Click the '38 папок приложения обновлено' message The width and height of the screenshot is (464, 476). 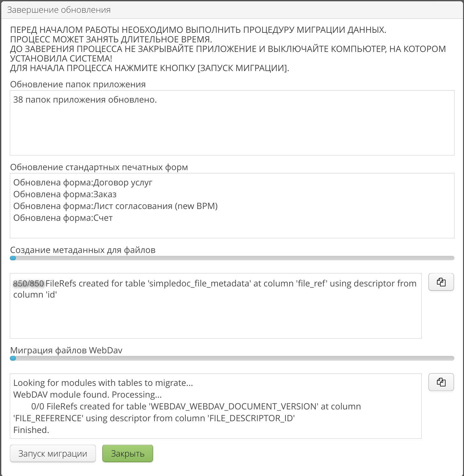pos(85,100)
